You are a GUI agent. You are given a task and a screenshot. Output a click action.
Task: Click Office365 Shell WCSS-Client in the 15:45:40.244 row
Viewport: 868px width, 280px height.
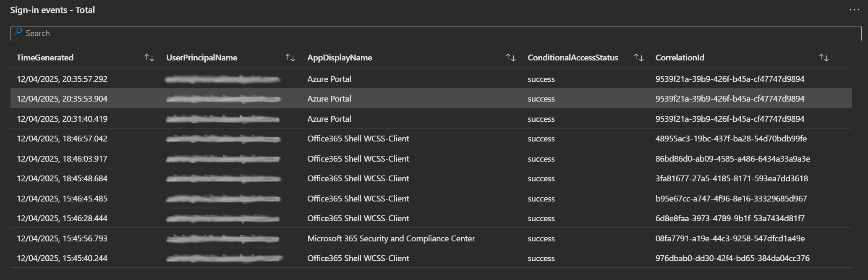(x=358, y=258)
